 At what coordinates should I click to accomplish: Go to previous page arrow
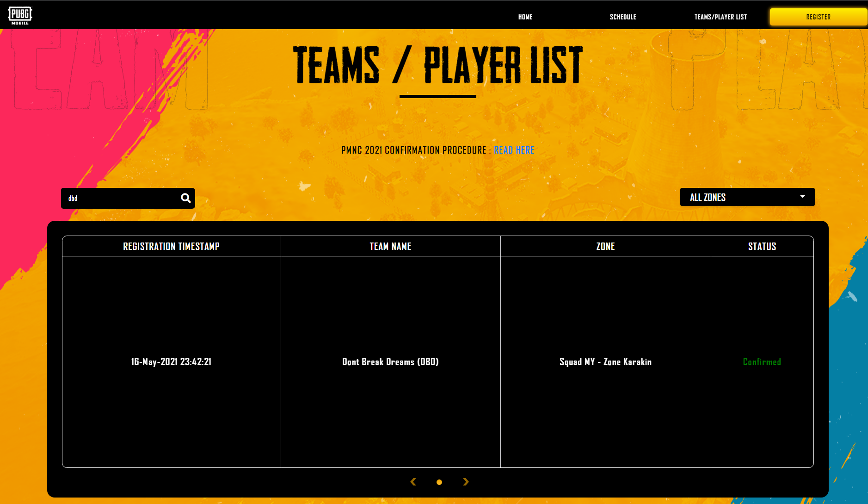[x=413, y=482]
